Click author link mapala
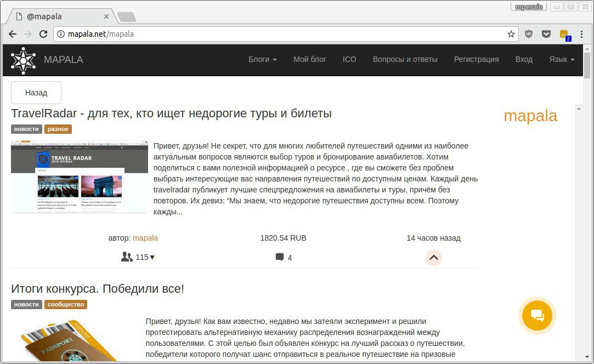594x364 pixels. pos(145,238)
